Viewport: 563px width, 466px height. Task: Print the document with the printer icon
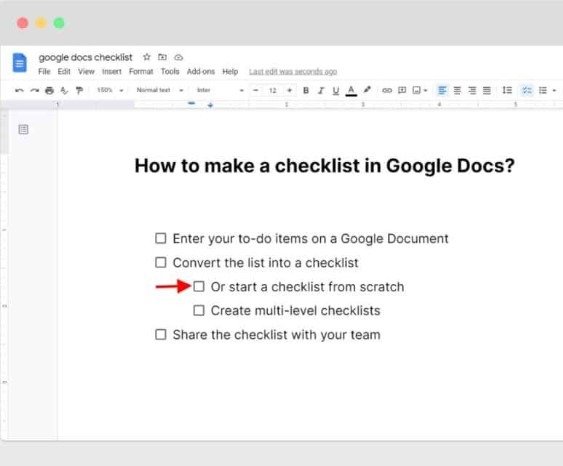click(49, 90)
